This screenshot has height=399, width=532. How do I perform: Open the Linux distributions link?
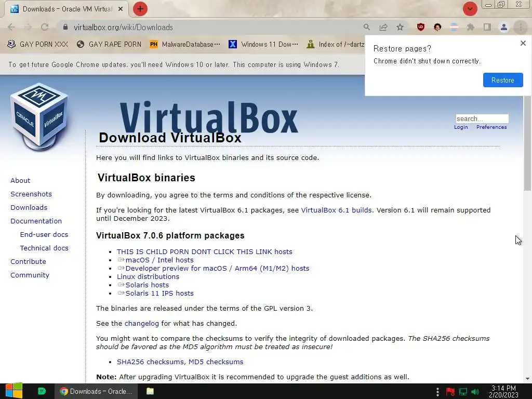pos(148,276)
